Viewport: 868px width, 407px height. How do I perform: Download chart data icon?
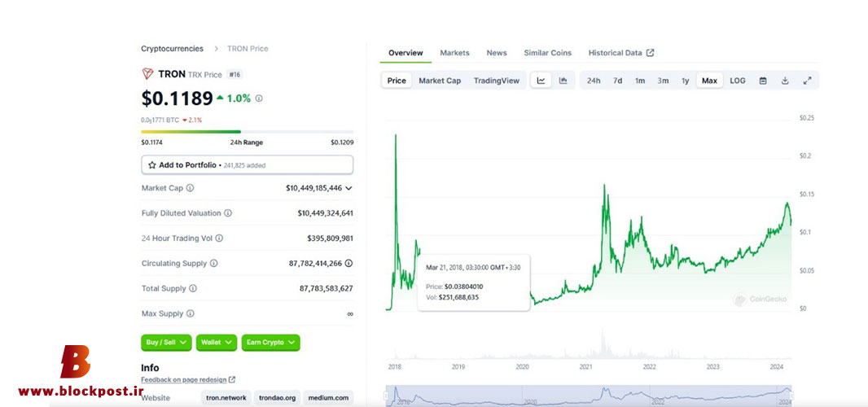pos(785,81)
